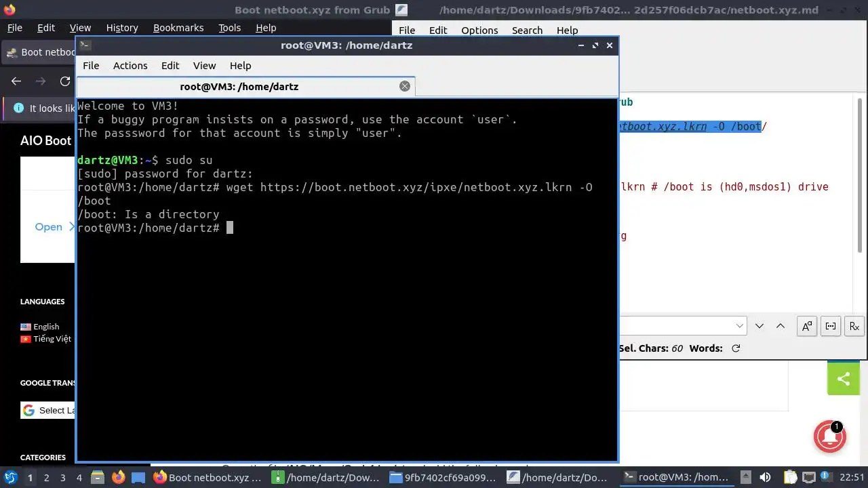Open the terminal Actions menu
The image size is (868, 488).
click(130, 66)
